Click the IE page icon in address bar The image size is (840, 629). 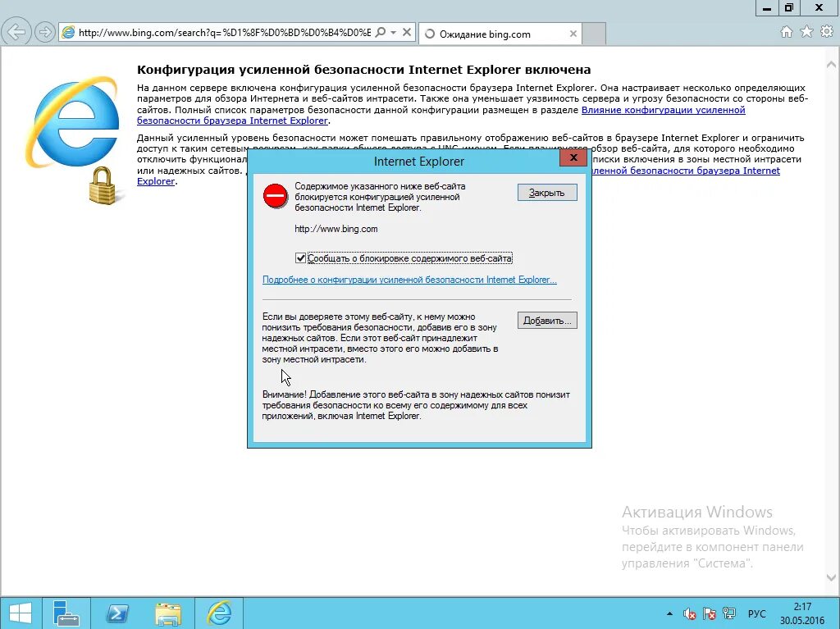tap(69, 33)
